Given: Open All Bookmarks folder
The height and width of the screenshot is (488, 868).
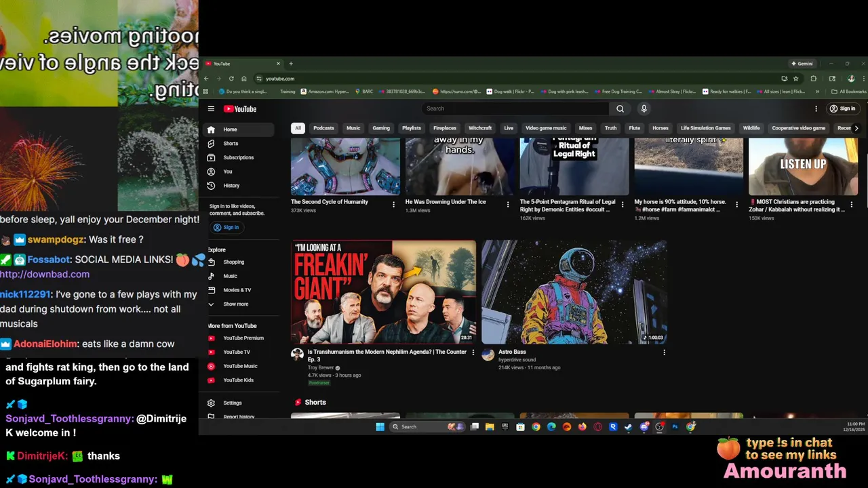Looking at the screenshot, I should pos(849,91).
